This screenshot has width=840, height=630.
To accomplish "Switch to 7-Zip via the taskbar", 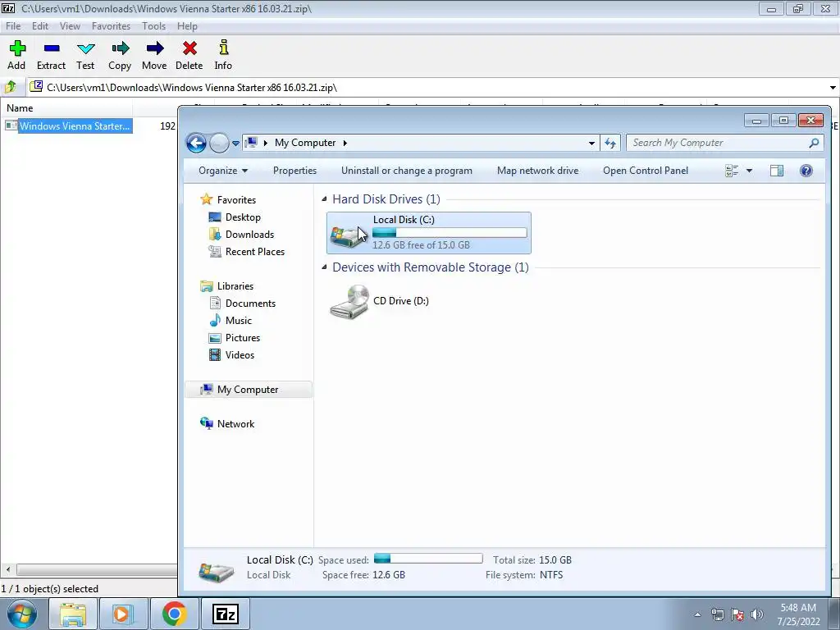I will [x=225, y=614].
